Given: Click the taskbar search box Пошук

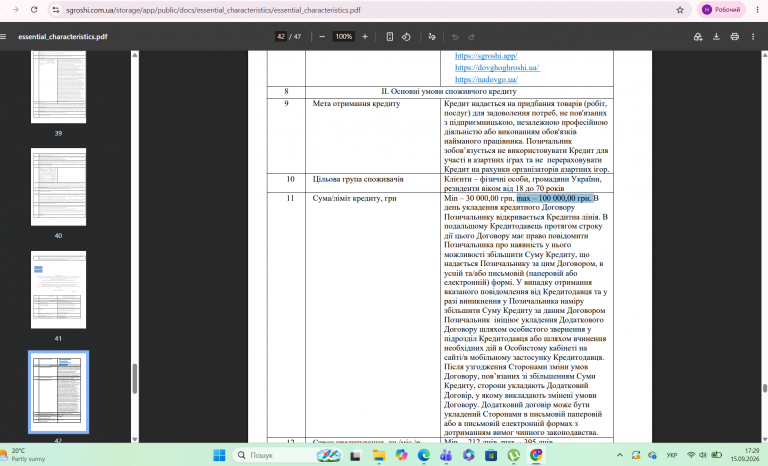Looking at the screenshot, I should (288, 455).
